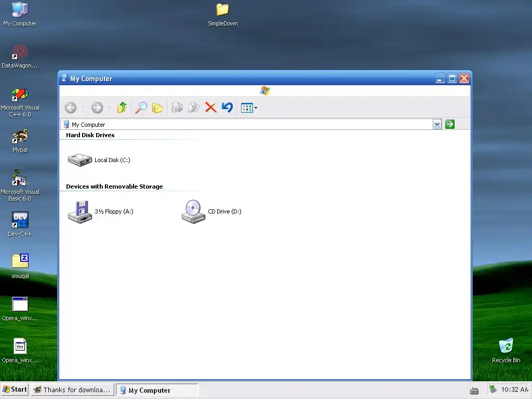Image resolution: width=532 pixels, height=399 pixels.
Task: Click the Forward navigation arrow button
Action: point(97,108)
